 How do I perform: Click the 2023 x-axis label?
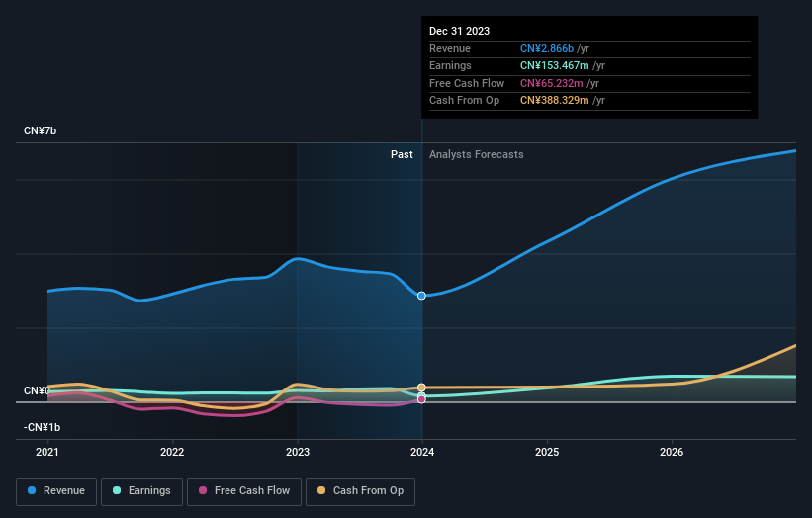point(298,453)
